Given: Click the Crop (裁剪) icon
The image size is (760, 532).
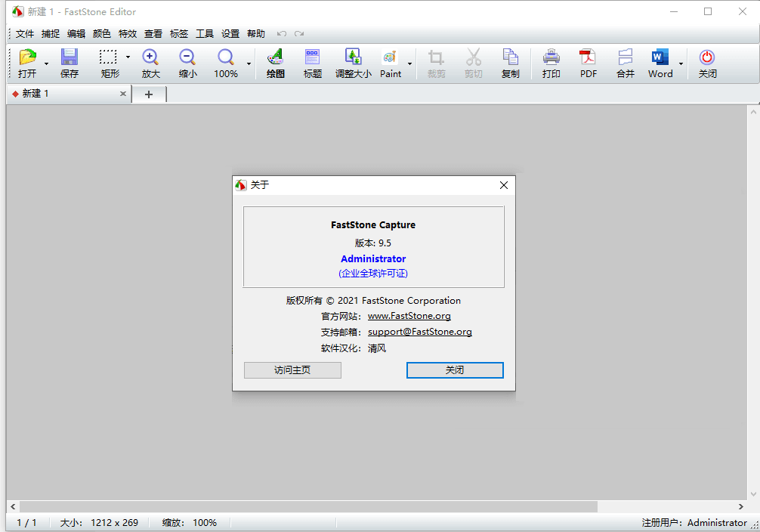Looking at the screenshot, I should tap(436, 57).
